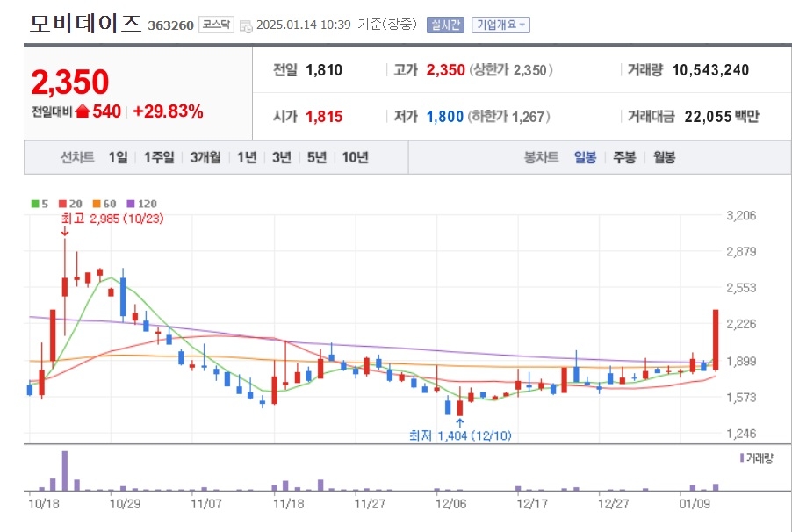Click the 2025.01.14 10:39 timestamp
This screenshot has width=792, height=532.
[x=303, y=25]
